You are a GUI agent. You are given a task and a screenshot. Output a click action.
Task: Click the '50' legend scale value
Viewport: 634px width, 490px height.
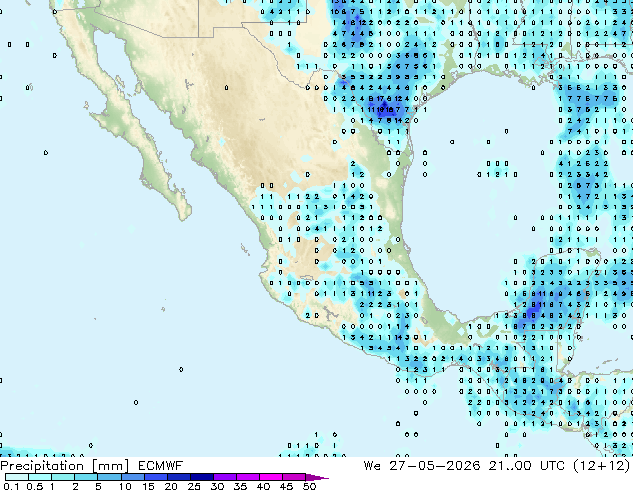pos(309,486)
